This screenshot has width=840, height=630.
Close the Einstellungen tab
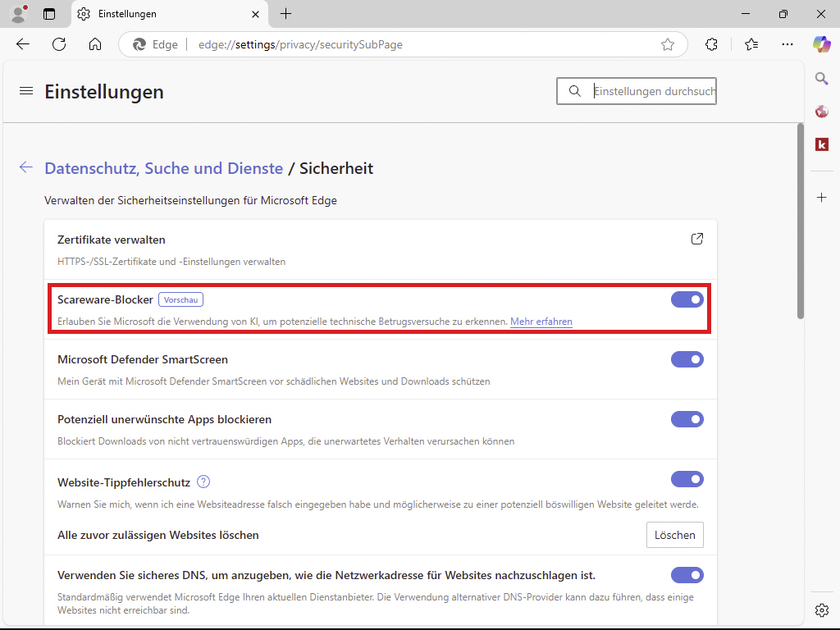256,15
